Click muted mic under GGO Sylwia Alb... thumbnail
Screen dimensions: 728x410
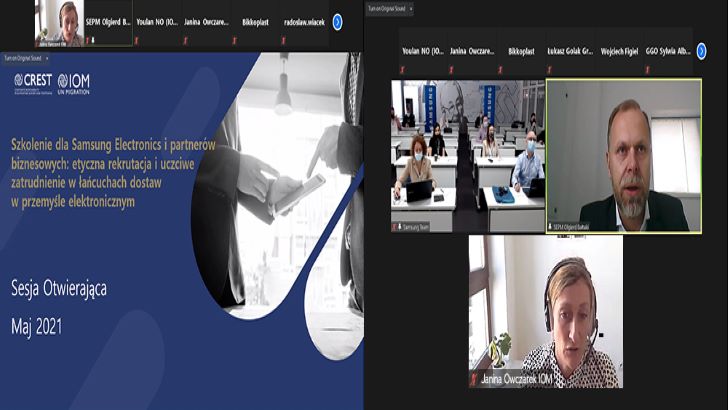(x=647, y=70)
